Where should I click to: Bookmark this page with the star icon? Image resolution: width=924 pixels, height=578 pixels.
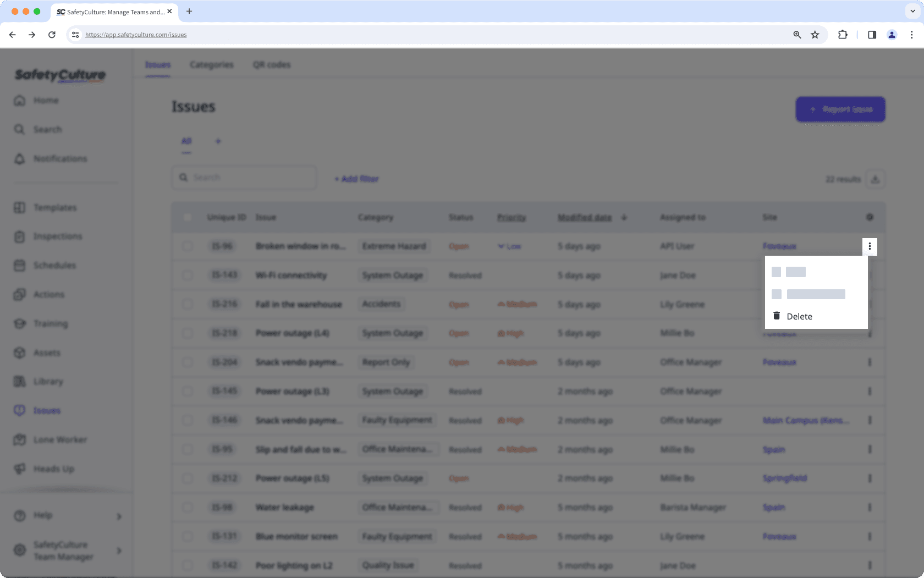[815, 35]
